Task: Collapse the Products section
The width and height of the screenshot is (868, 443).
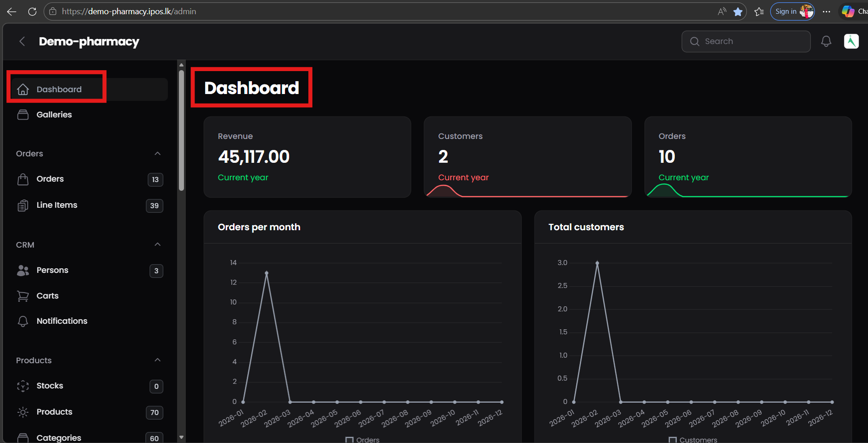Action: (x=157, y=360)
